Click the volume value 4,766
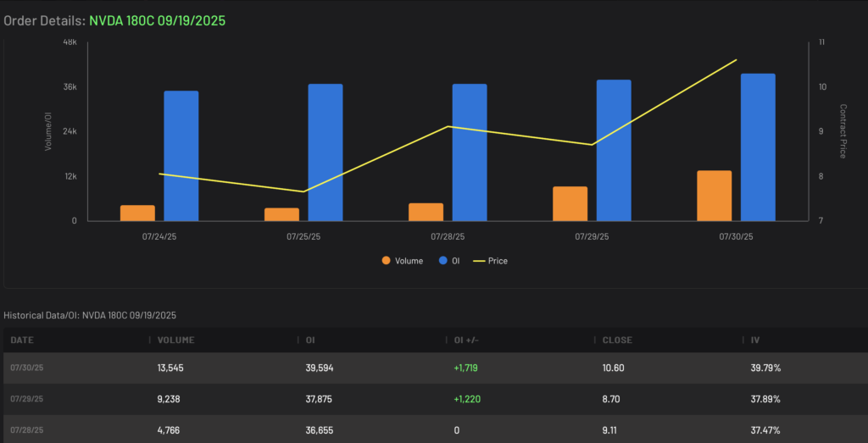 click(x=169, y=429)
